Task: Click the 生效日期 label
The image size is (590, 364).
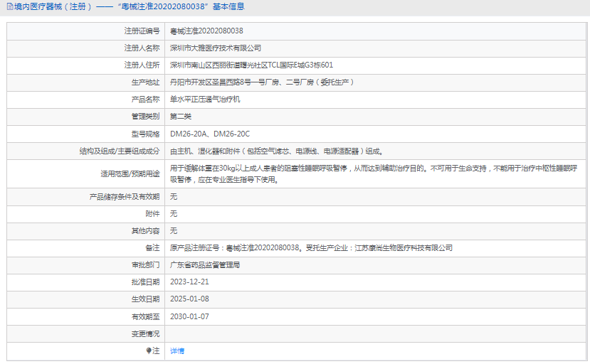Action: coord(146,299)
